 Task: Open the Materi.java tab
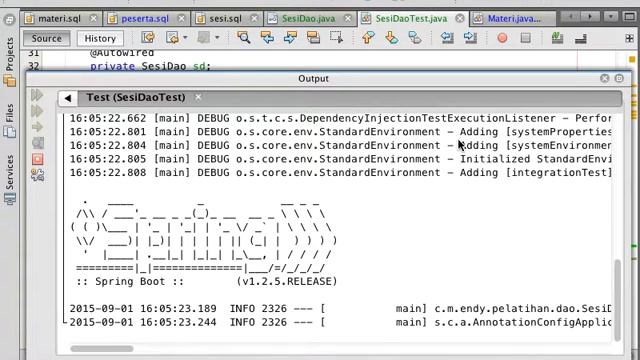[513, 19]
